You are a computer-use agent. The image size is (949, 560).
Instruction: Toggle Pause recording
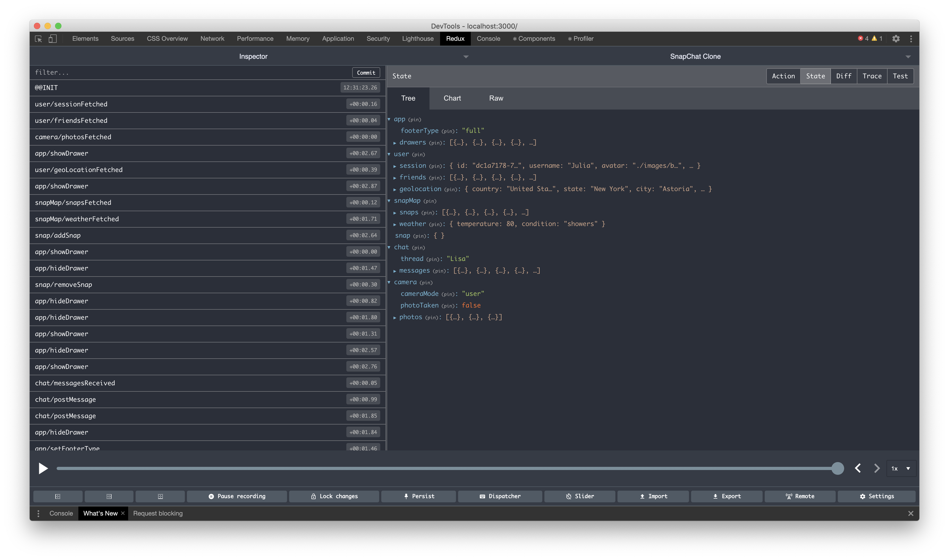coord(237,496)
